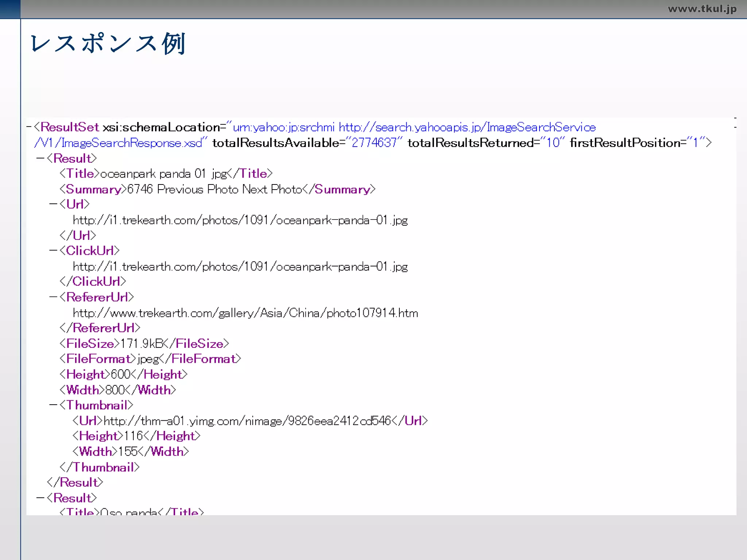Collapse the Url node under first Result

pyautogui.click(x=54, y=204)
